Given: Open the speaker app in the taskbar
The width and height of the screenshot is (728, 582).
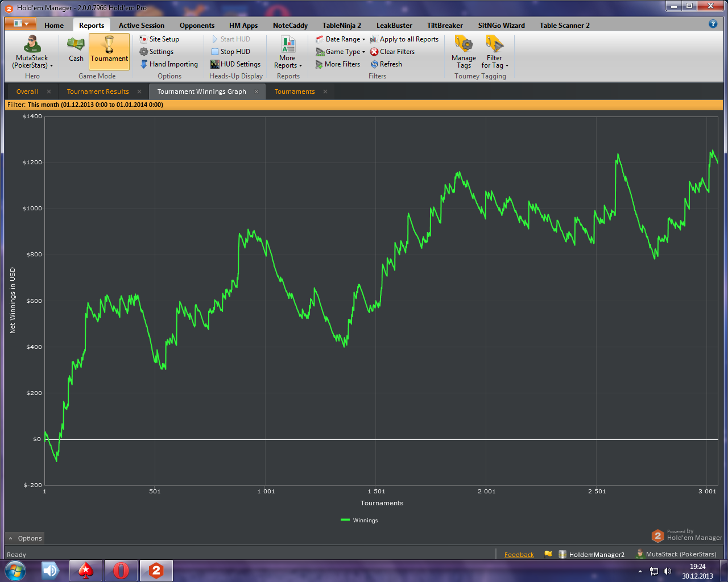Looking at the screenshot, I should (51, 571).
